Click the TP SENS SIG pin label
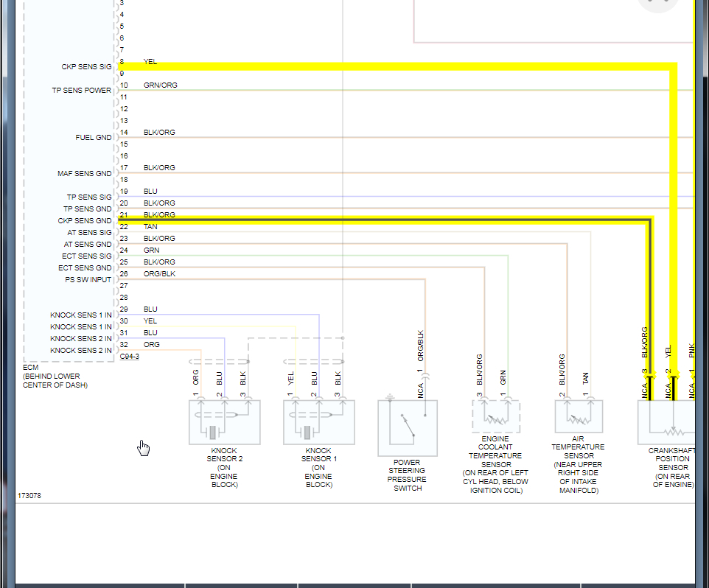709x588 pixels. 89,197
